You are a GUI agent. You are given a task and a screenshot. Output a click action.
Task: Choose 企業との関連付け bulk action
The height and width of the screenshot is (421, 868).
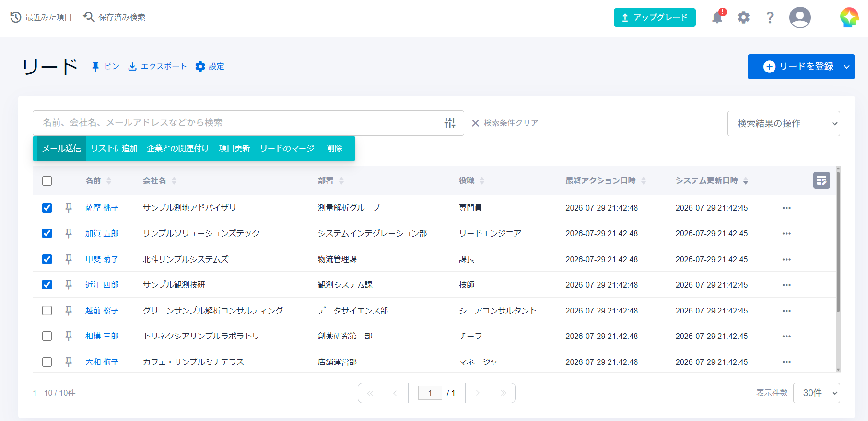178,148
